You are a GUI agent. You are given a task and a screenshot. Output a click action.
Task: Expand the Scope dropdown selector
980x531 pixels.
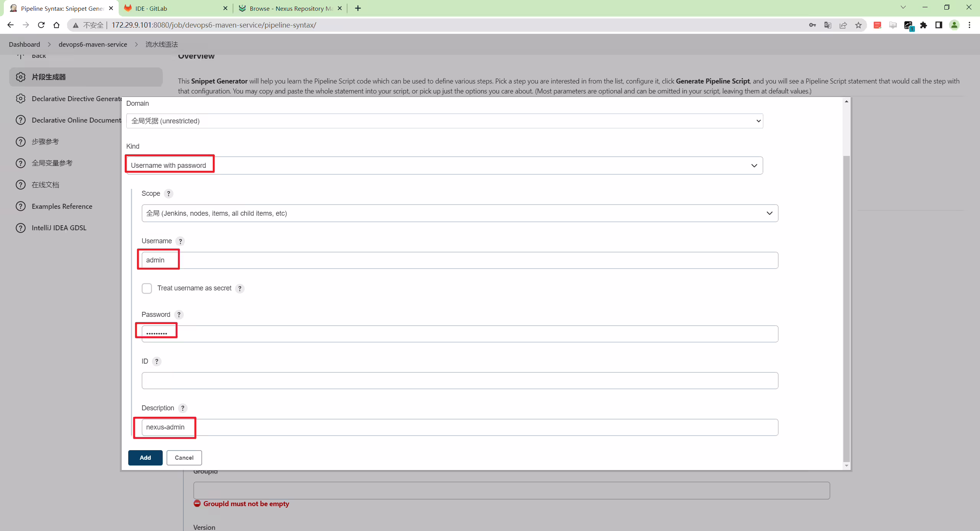[x=460, y=213]
